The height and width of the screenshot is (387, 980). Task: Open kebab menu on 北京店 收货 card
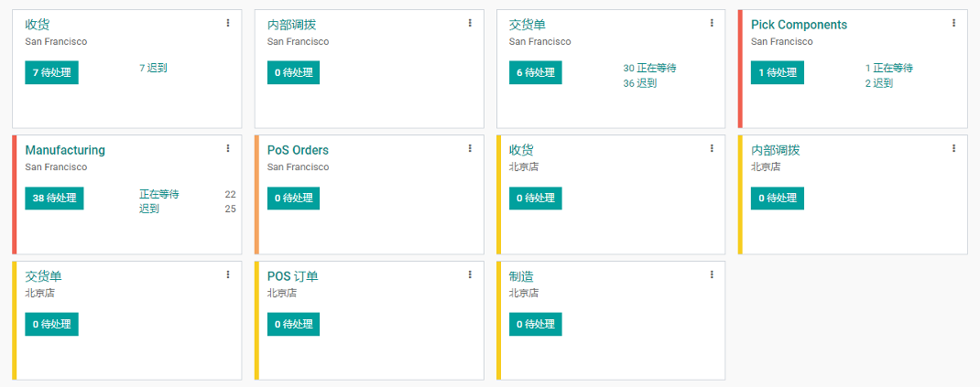click(712, 148)
